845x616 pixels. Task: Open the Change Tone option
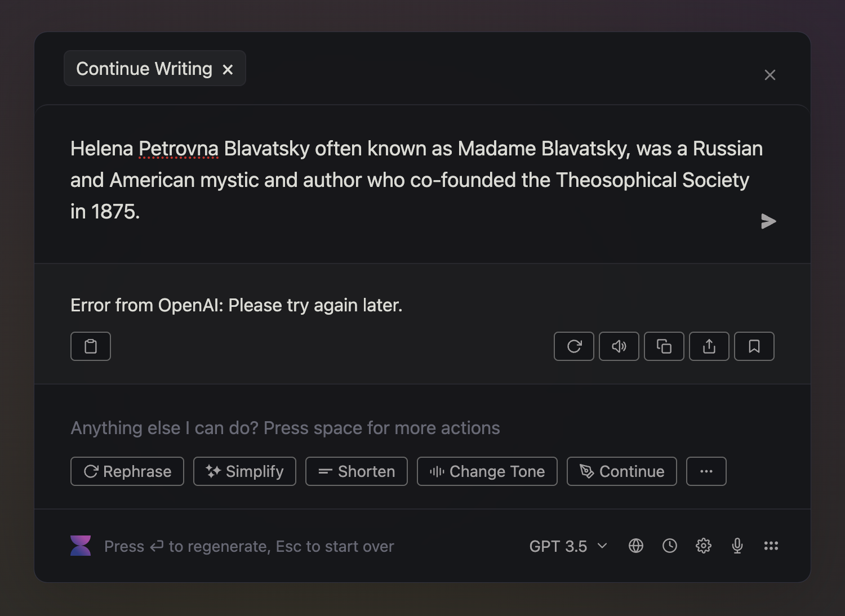(487, 471)
